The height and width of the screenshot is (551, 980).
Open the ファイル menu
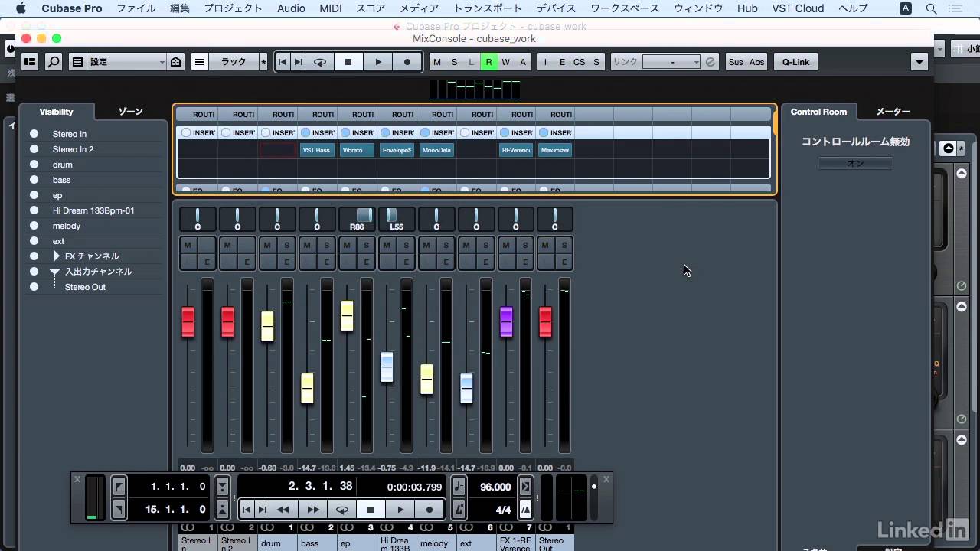(x=136, y=8)
